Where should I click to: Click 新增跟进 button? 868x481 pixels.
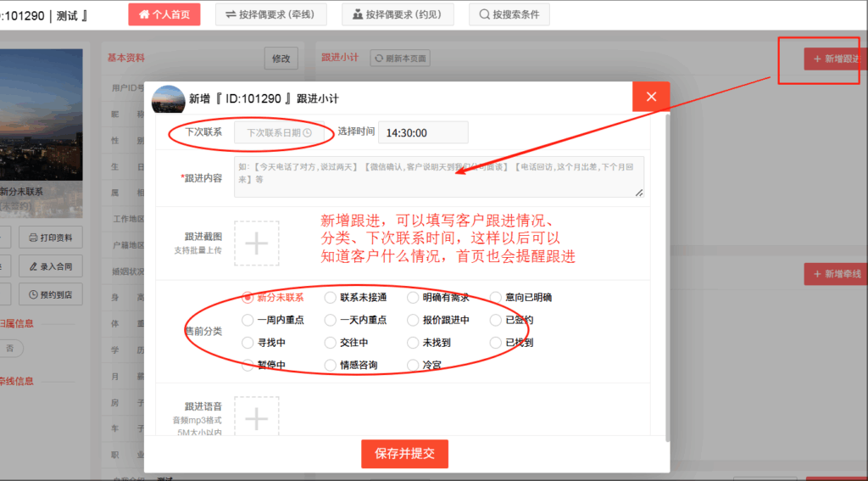(x=836, y=59)
